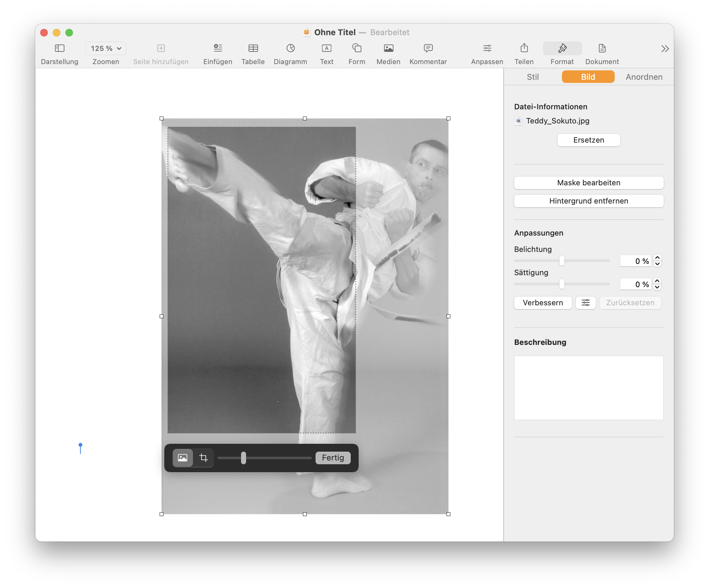Click the Ohne Titel document title
Image resolution: width=709 pixels, height=588 pixels.
tap(335, 32)
